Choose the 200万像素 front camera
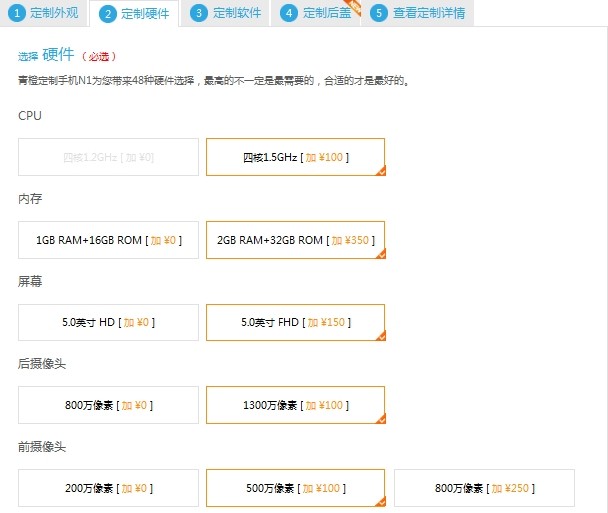Screen dimensions: 608x513 point(108,488)
